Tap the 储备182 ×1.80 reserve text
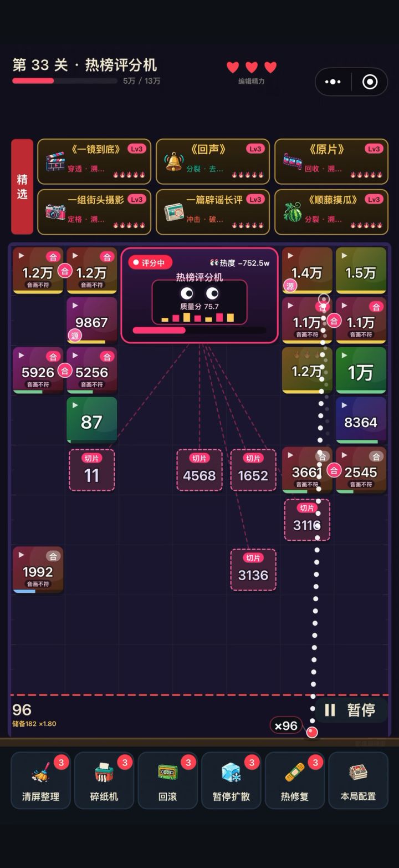This screenshot has height=868, width=399. tap(34, 724)
